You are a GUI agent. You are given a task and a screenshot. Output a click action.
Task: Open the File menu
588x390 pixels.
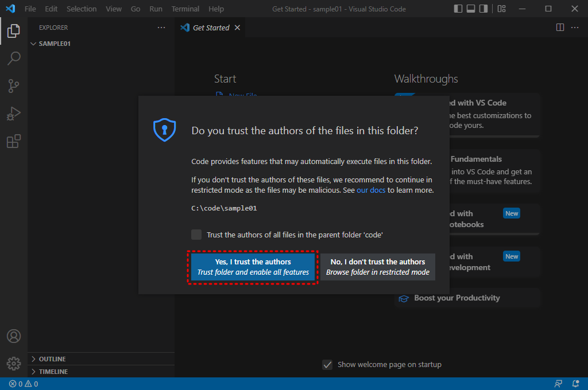(x=30, y=9)
